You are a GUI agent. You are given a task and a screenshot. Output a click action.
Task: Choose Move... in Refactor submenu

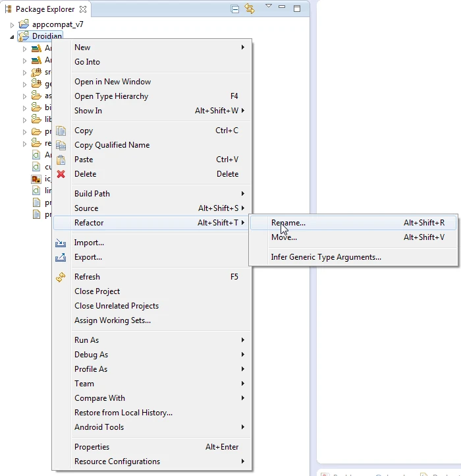pyautogui.click(x=354, y=237)
